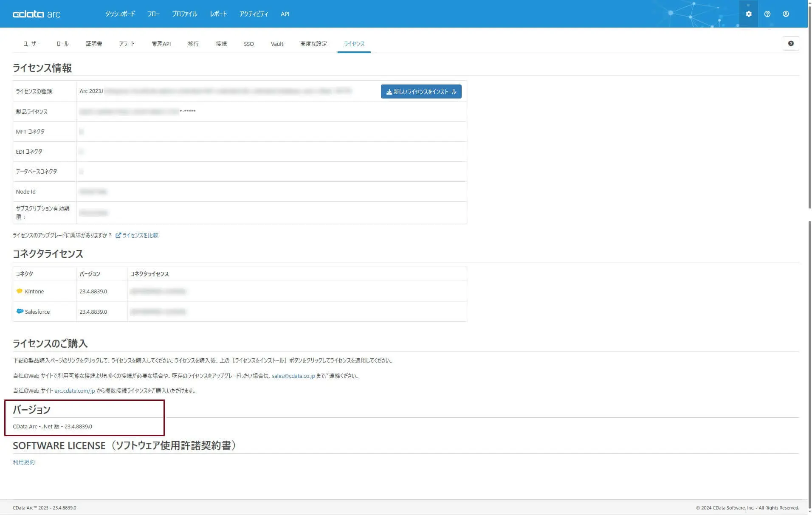Click the CData Arc .Net 版 version text
The height and width of the screenshot is (515, 812).
coord(52,426)
